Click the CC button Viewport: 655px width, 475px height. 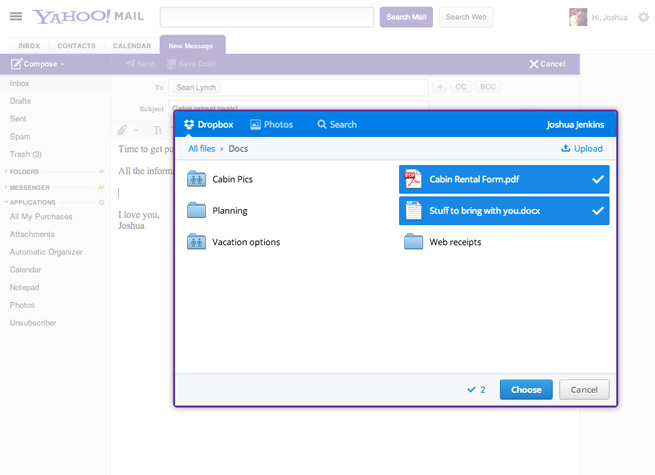pyautogui.click(x=461, y=87)
